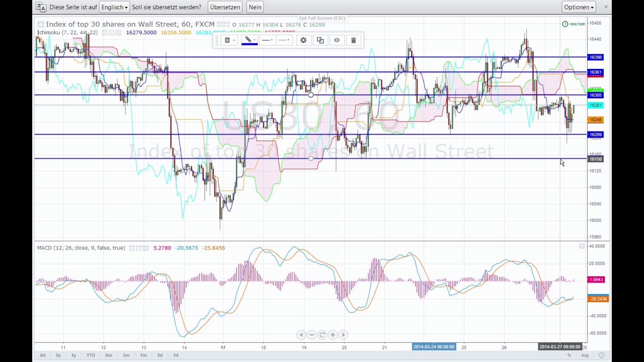Image resolution: width=644 pixels, height=362 pixels.
Task: Reset the chart view
Action: (x=322, y=335)
